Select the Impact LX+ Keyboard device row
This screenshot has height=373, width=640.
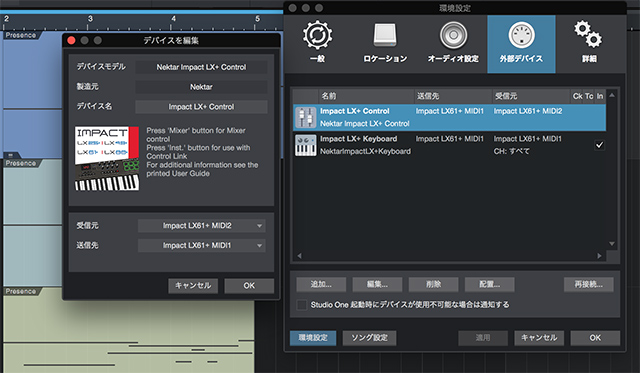point(449,145)
